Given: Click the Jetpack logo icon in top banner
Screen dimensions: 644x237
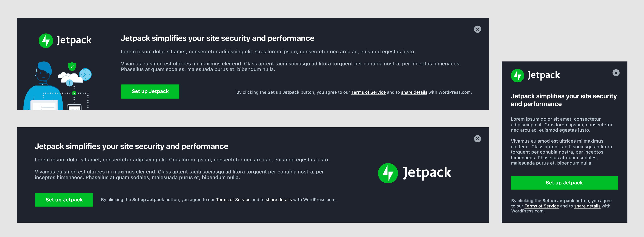Looking at the screenshot, I should [46, 40].
